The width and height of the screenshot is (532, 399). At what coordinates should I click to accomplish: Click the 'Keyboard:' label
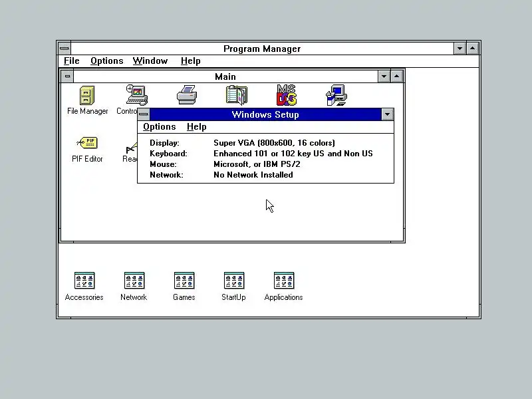click(x=168, y=154)
